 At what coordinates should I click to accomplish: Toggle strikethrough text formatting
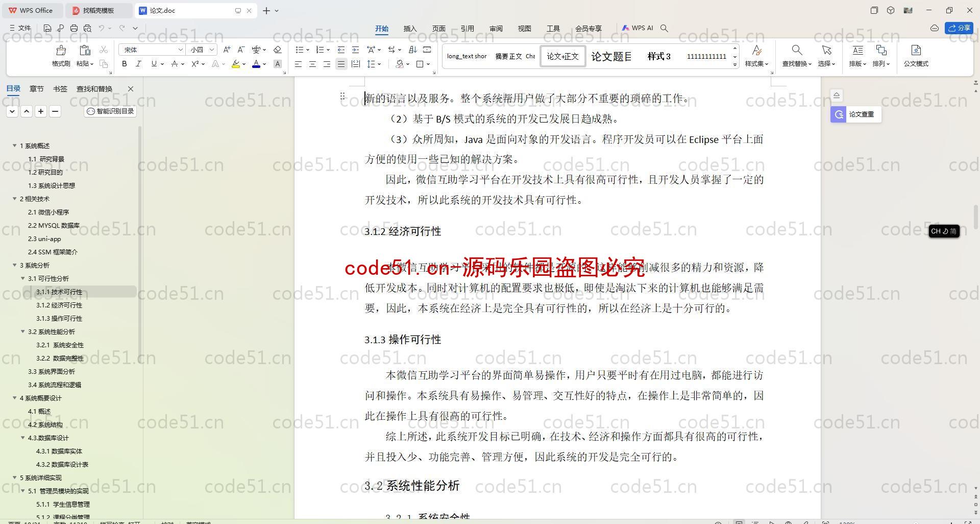click(175, 64)
